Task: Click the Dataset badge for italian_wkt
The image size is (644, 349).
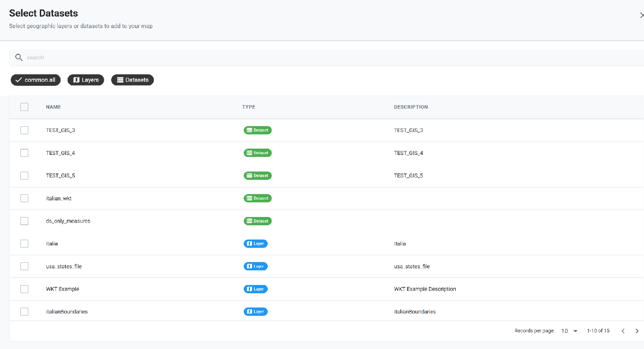Action: click(x=258, y=198)
